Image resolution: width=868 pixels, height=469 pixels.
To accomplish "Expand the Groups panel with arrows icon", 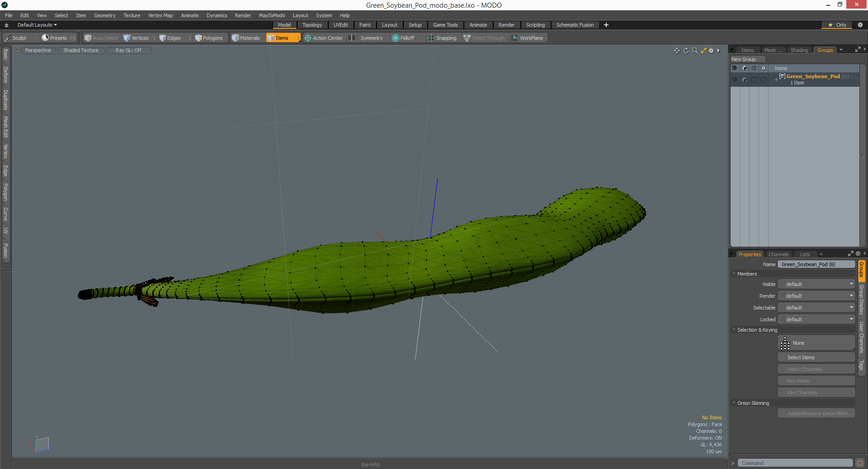I will click(858, 50).
